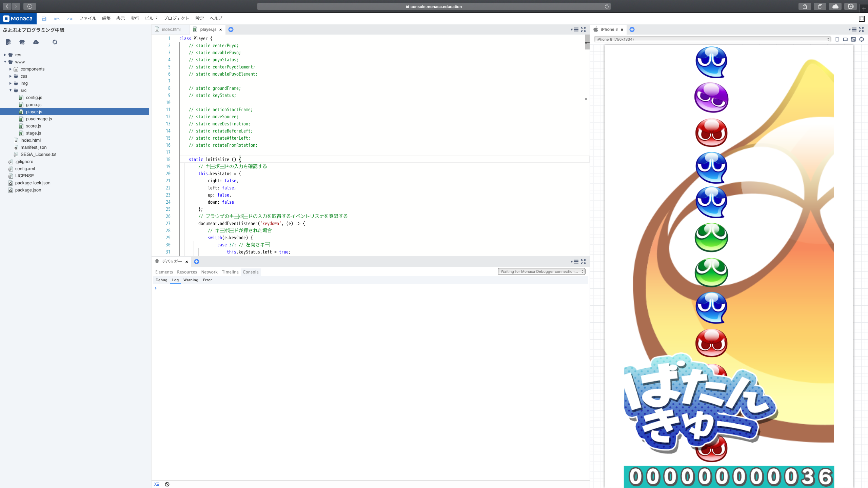Collapse the src folder
The width and height of the screenshot is (868, 488).
point(11,90)
